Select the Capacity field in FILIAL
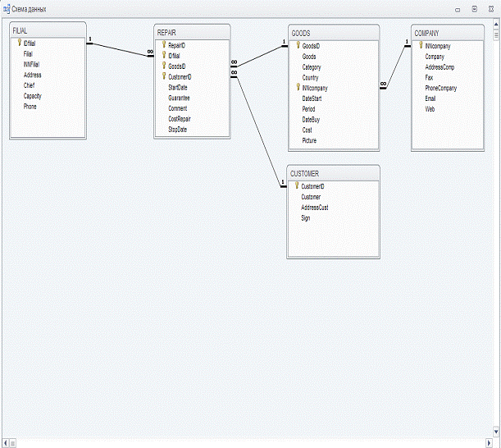Viewport: 501px width, 448px height. click(34, 96)
